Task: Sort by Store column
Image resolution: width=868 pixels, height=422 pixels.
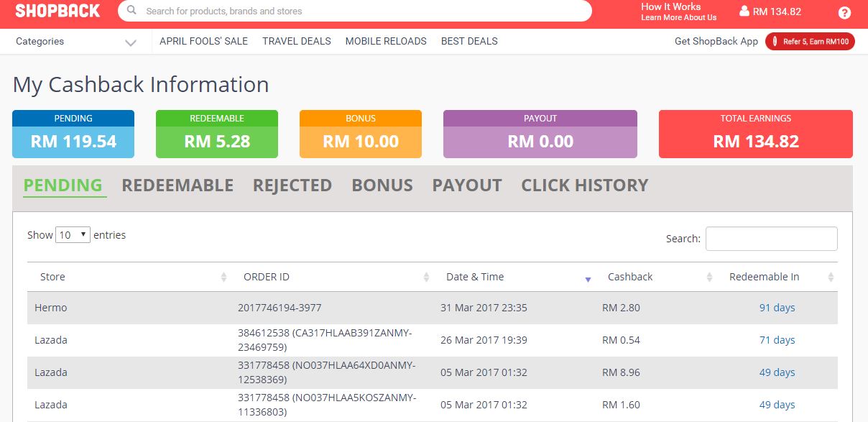Action: point(129,277)
